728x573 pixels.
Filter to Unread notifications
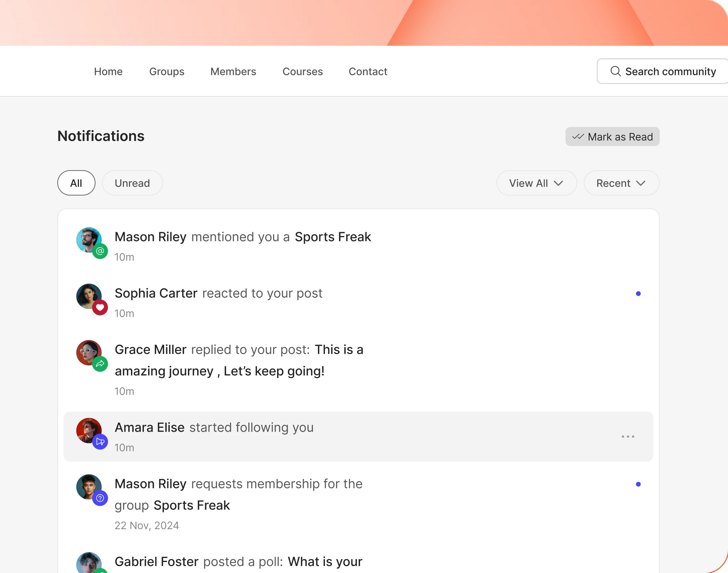(x=133, y=183)
